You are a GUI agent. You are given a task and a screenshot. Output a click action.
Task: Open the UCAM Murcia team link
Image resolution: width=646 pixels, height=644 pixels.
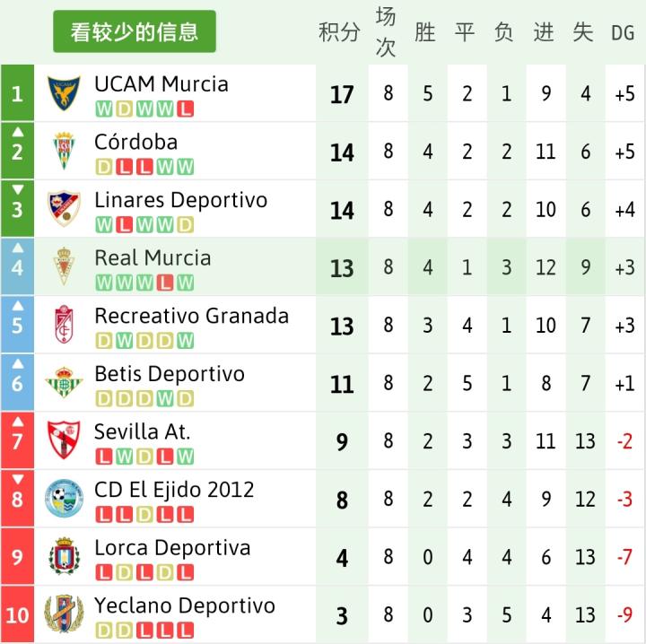161,84
